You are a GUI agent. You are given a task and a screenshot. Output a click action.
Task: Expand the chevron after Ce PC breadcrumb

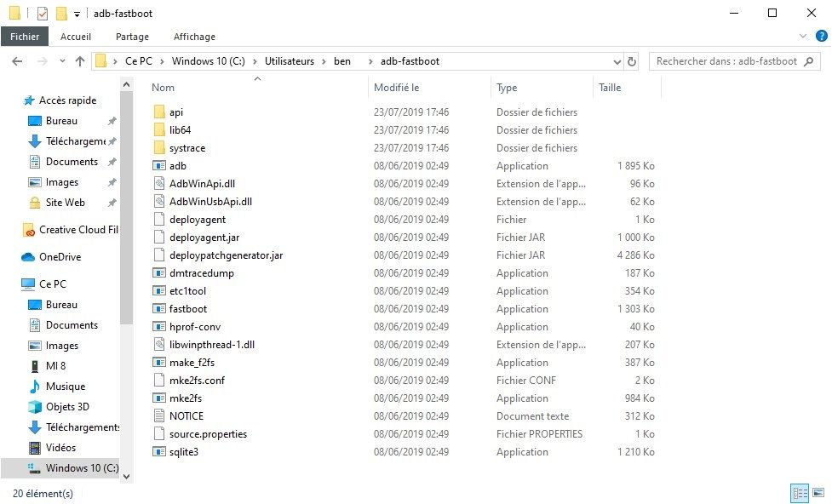pyautogui.click(x=163, y=61)
